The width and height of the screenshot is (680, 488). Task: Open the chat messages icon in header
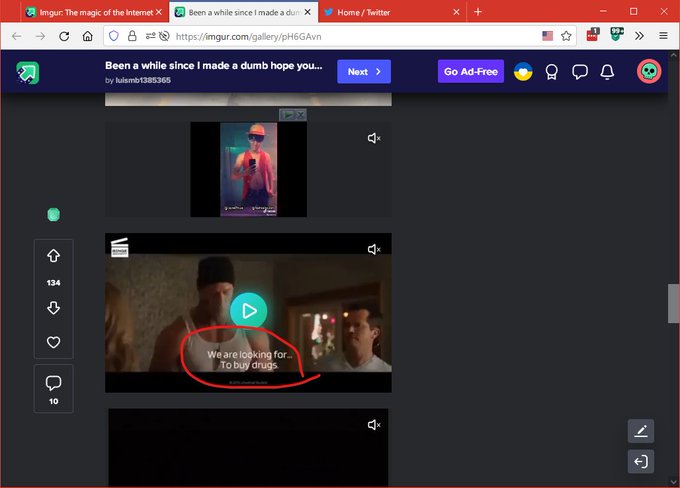579,72
